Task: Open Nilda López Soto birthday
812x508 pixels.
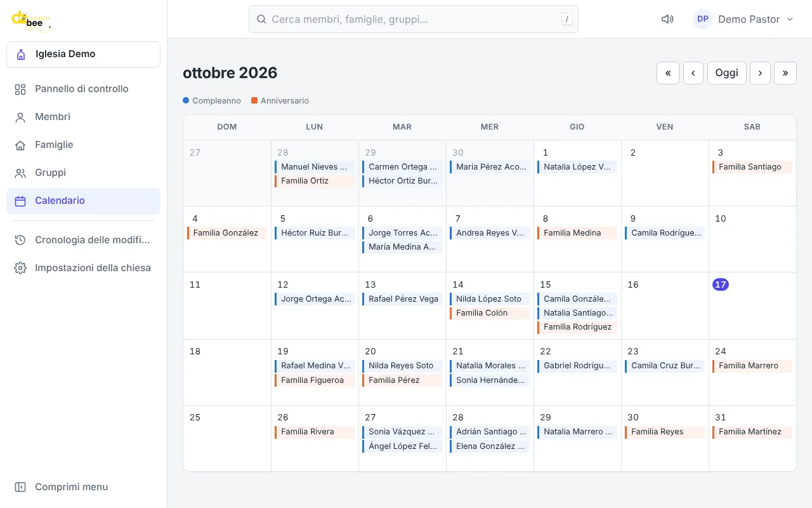Action: pos(490,299)
